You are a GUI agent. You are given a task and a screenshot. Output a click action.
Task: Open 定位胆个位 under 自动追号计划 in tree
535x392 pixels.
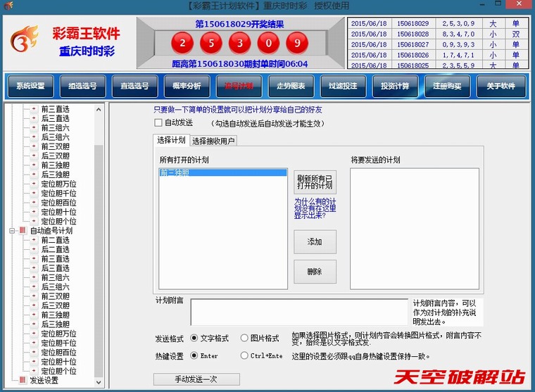(58, 371)
